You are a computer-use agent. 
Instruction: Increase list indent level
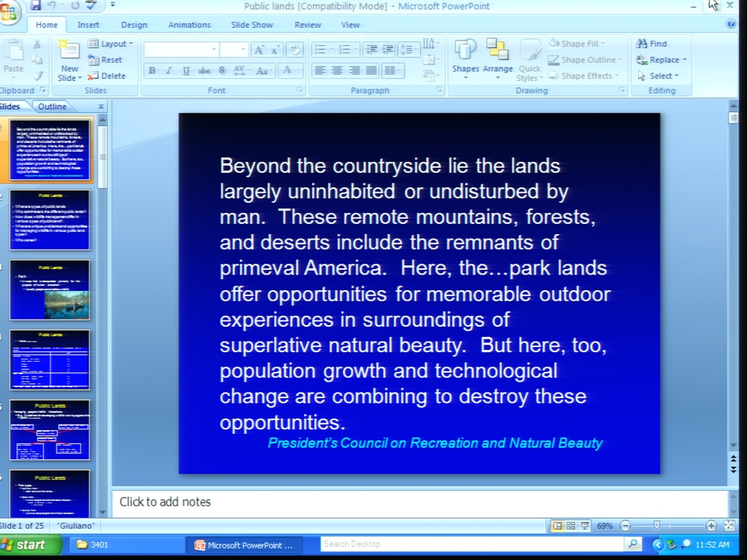pos(388,49)
